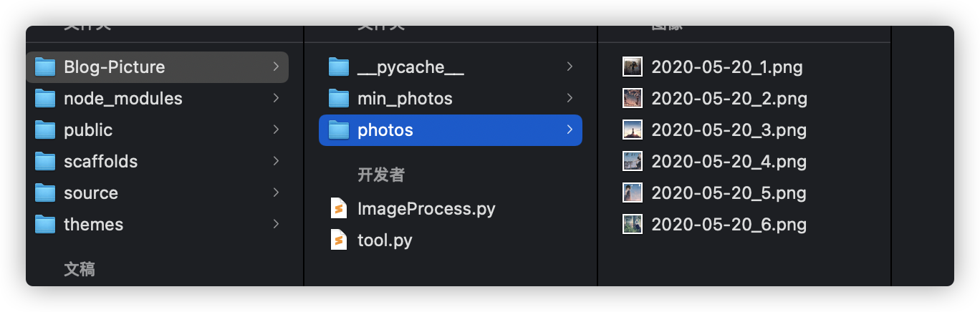Click the photos folder icon

point(339,130)
